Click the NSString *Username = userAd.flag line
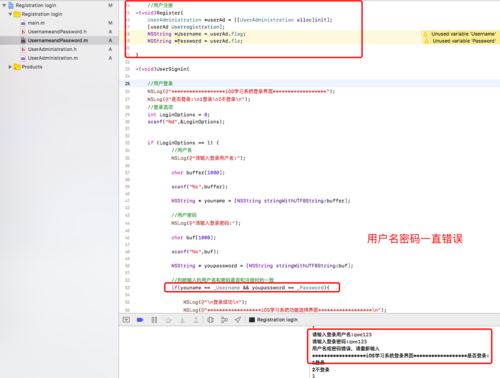The height and width of the screenshot is (378, 500). pos(197,34)
